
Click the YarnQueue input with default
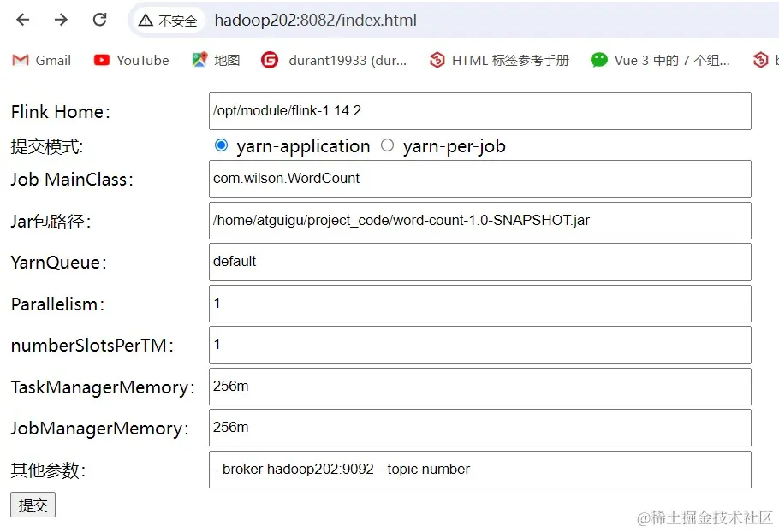point(480,262)
